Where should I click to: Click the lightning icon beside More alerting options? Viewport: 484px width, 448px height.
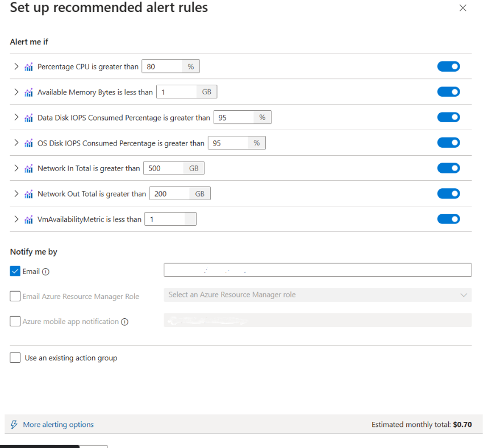click(13, 424)
